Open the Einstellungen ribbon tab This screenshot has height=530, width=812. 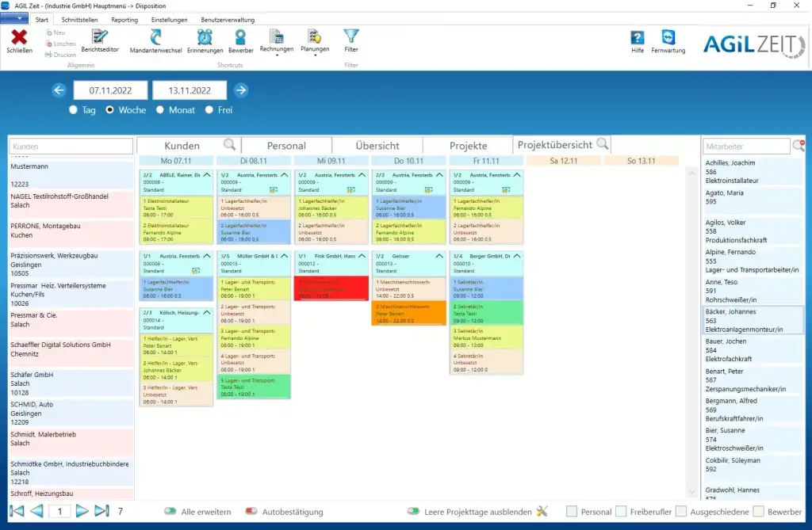pos(170,20)
